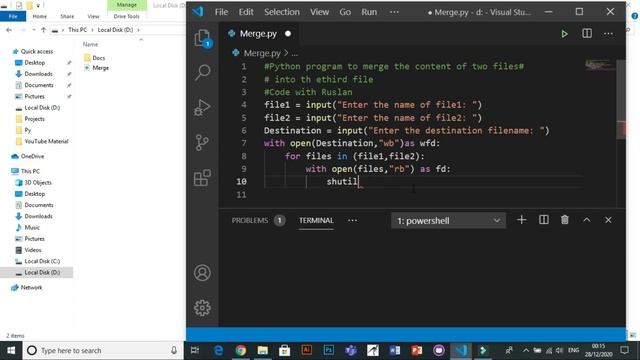Open the Selection menu

pyautogui.click(x=282, y=12)
